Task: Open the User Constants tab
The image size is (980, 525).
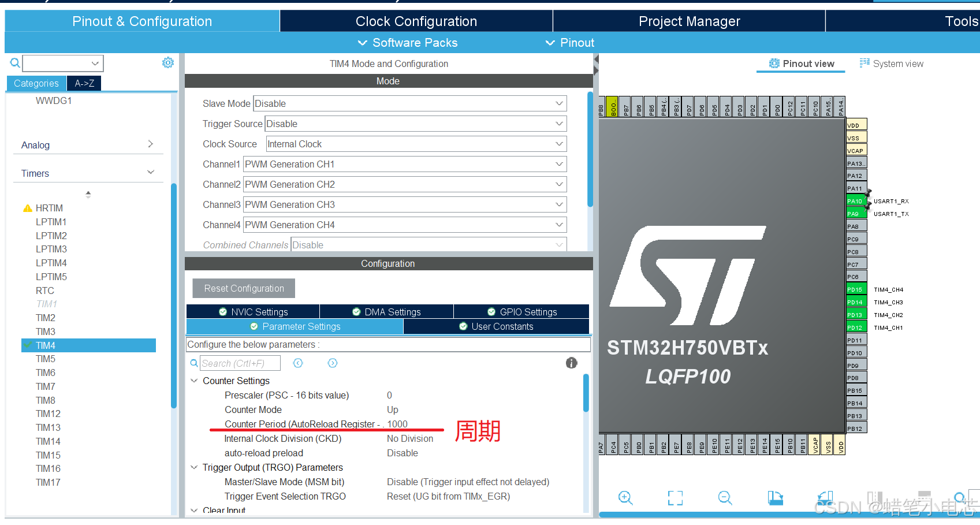Action: click(497, 326)
